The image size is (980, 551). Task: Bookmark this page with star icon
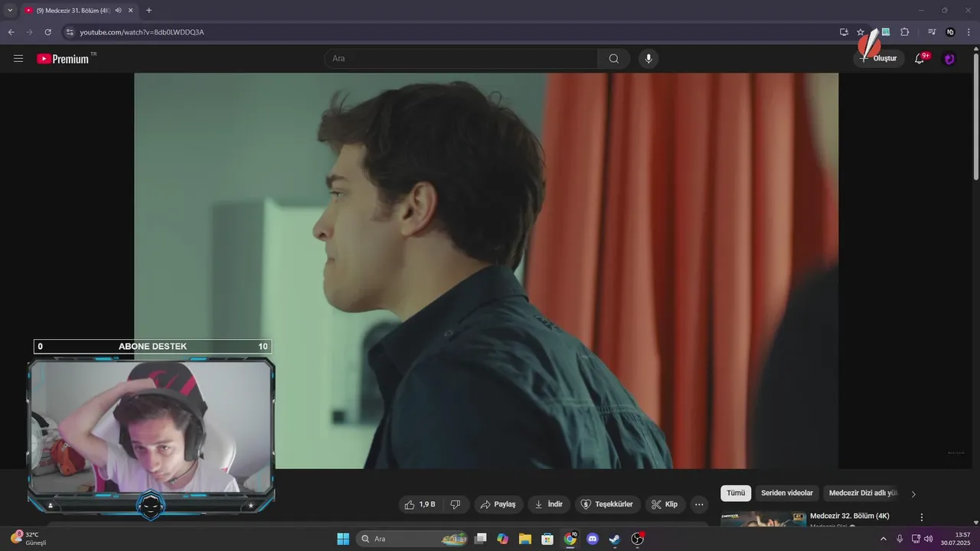tap(861, 32)
